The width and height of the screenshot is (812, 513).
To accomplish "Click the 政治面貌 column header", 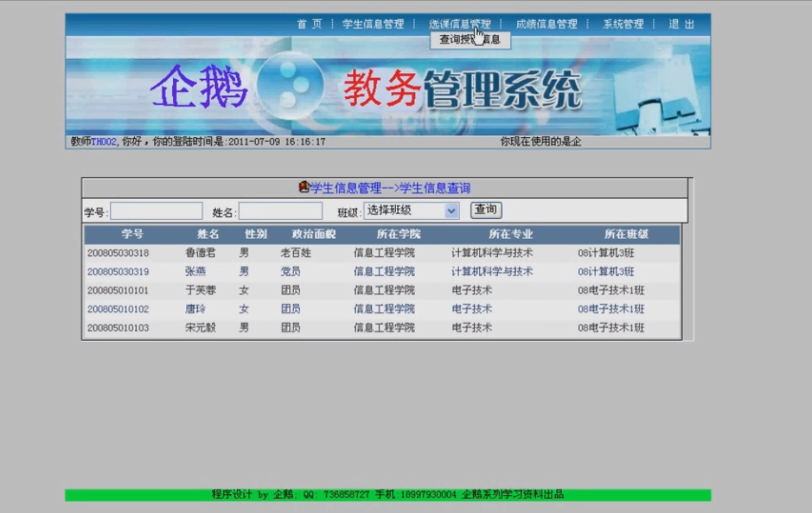I will coord(314,234).
